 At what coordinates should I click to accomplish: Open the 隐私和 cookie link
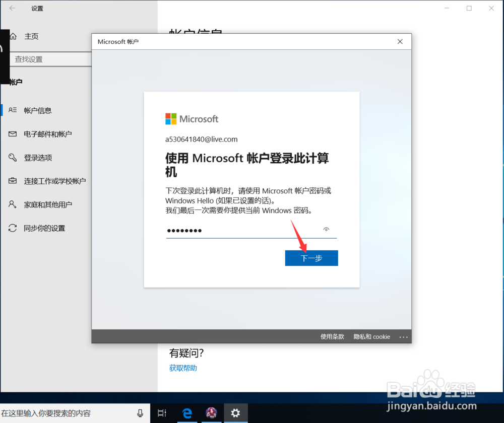tap(371, 336)
